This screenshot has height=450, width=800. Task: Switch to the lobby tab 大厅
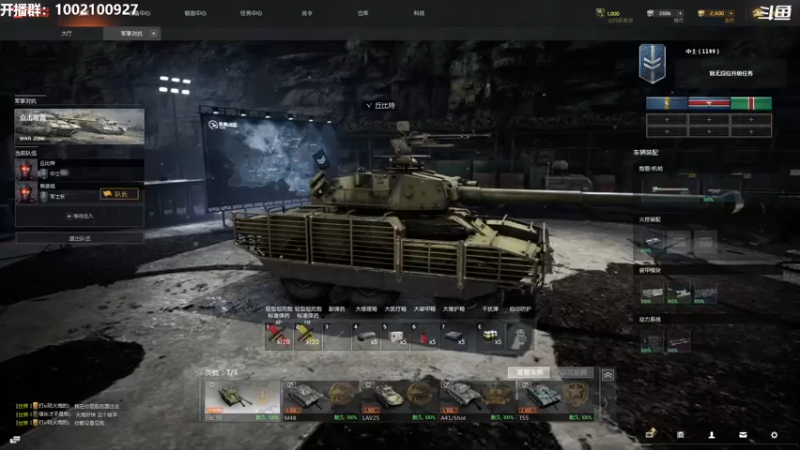click(66, 34)
